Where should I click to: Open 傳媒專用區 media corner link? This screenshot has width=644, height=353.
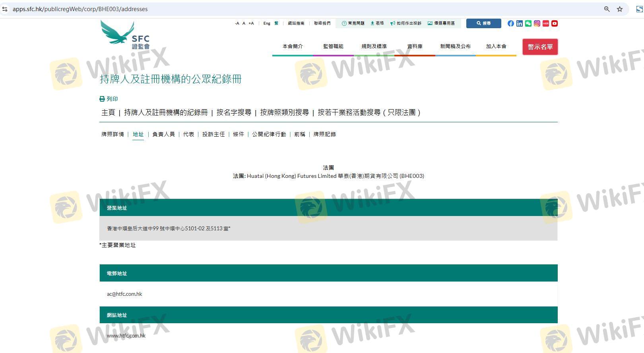(x=441, y=23)
